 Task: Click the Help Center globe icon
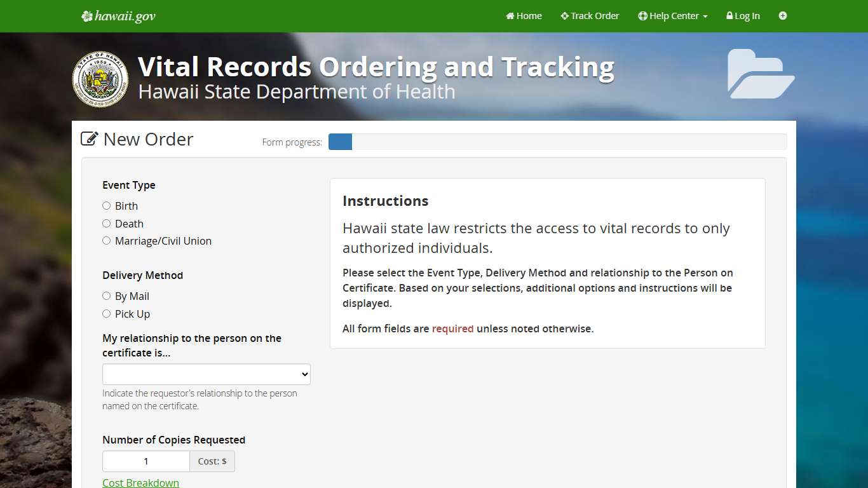point(643,15)
